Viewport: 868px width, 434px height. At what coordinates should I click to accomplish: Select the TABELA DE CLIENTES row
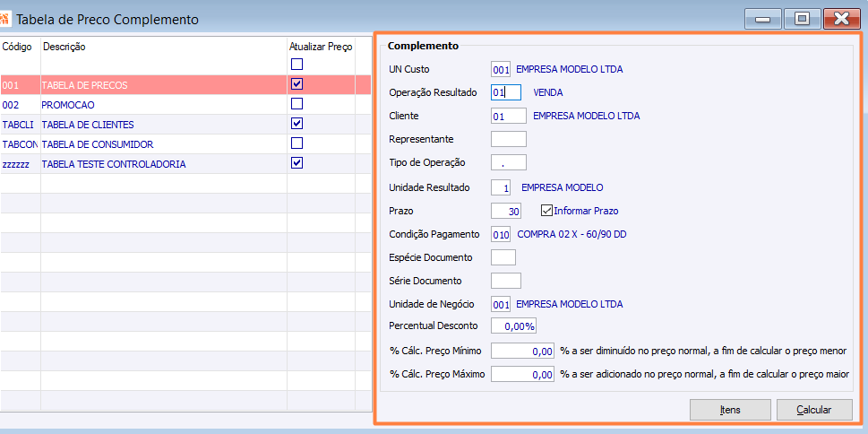pyautogui.click(x=185, y=125)
